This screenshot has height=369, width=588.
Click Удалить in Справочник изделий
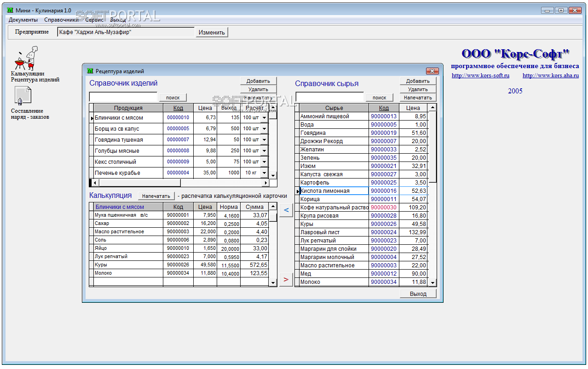258,89
